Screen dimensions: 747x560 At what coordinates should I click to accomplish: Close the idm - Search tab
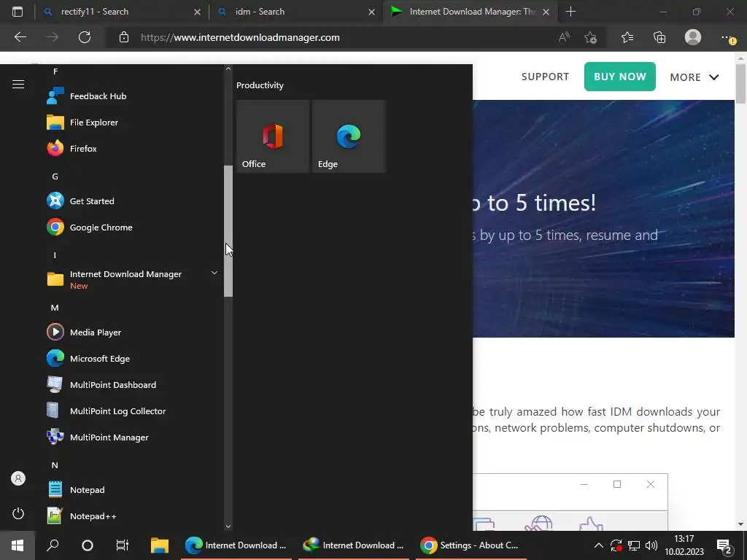[371, 12]
